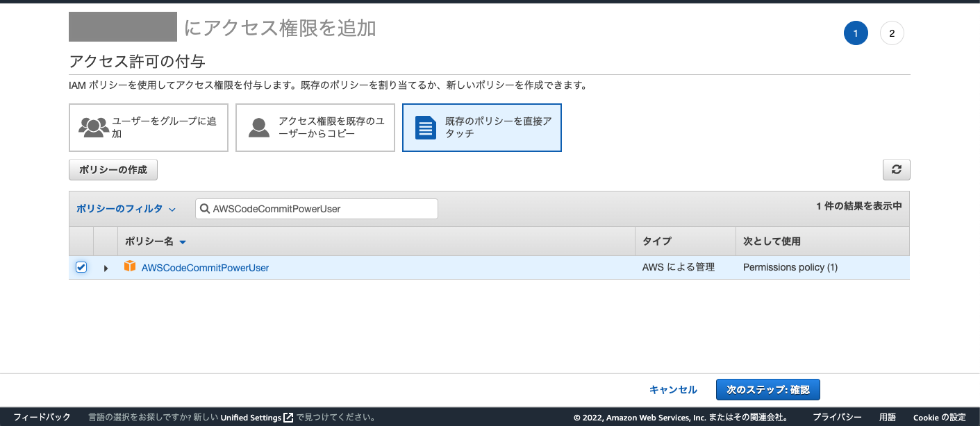This screenshot has height=426, width=980.
Task: Click the 1 件の結果を表示中 text
Action: click(x=859, y=207)
